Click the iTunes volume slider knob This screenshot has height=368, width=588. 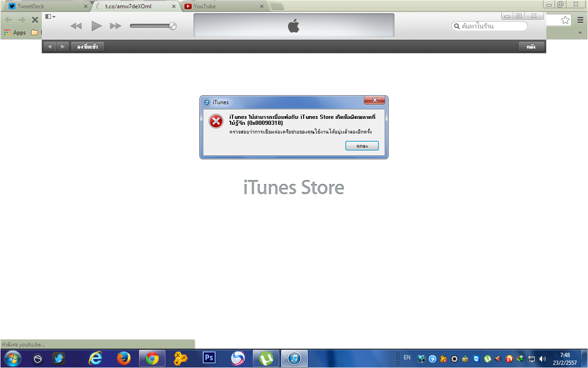pyautogui.click(x=172, y=26)
